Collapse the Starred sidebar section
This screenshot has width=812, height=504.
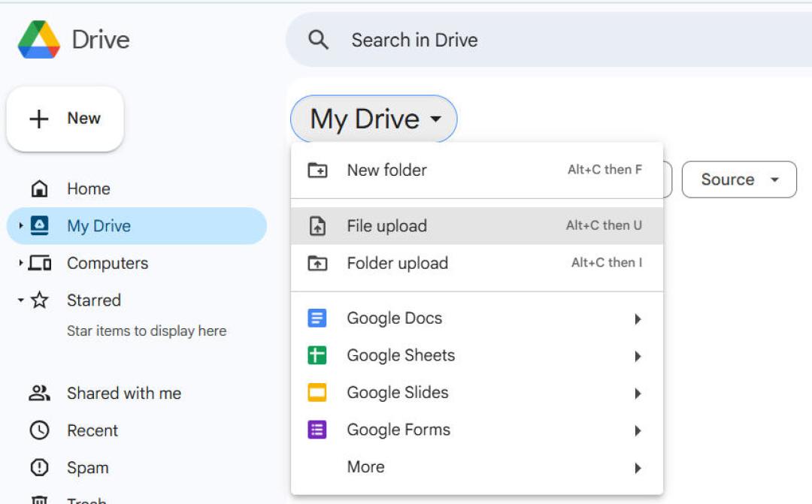[x=21, y=300]
